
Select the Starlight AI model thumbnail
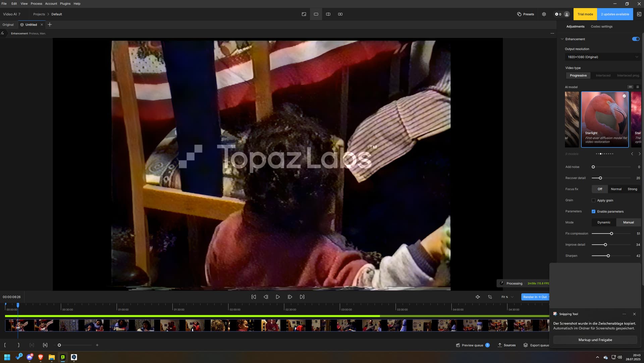605,119
